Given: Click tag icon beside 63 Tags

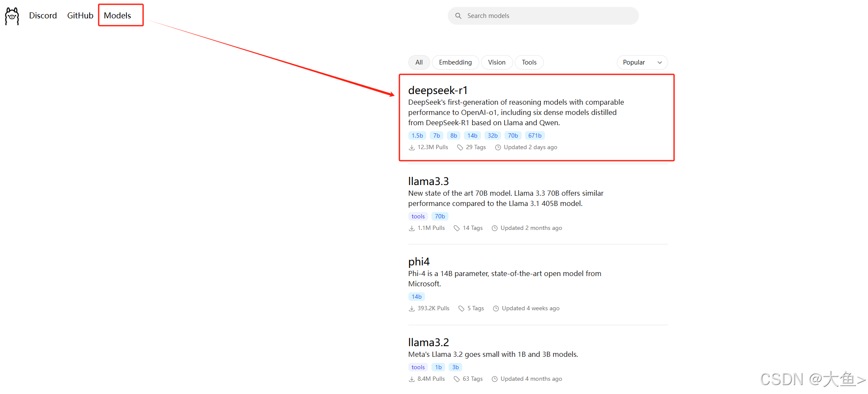Looking at the screenshot, I should click(x=457, y=379).
